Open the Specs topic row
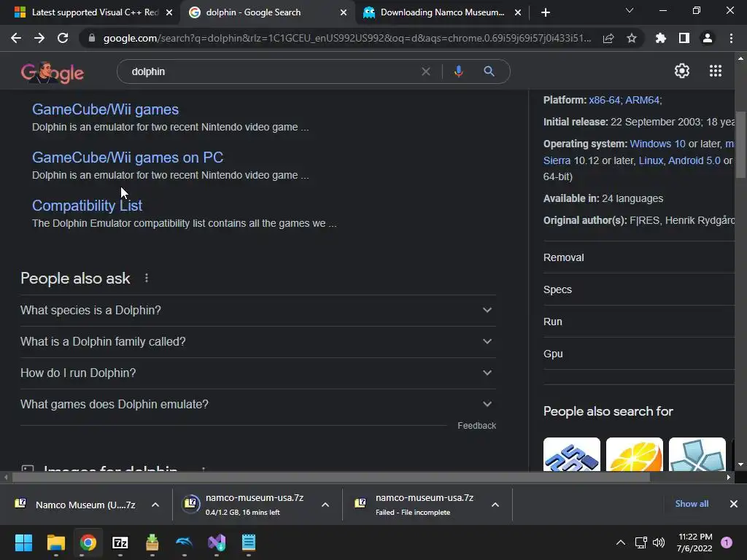This screenshot has width=747, height=560. [639, 289]
